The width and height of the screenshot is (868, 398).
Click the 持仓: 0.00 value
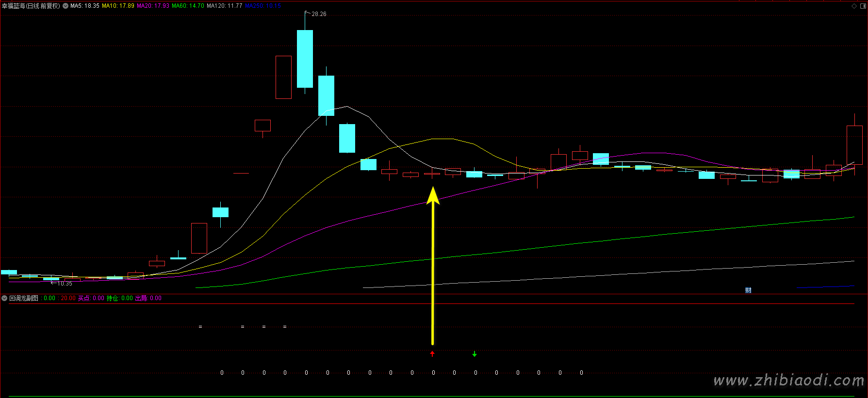pos(120,298)
